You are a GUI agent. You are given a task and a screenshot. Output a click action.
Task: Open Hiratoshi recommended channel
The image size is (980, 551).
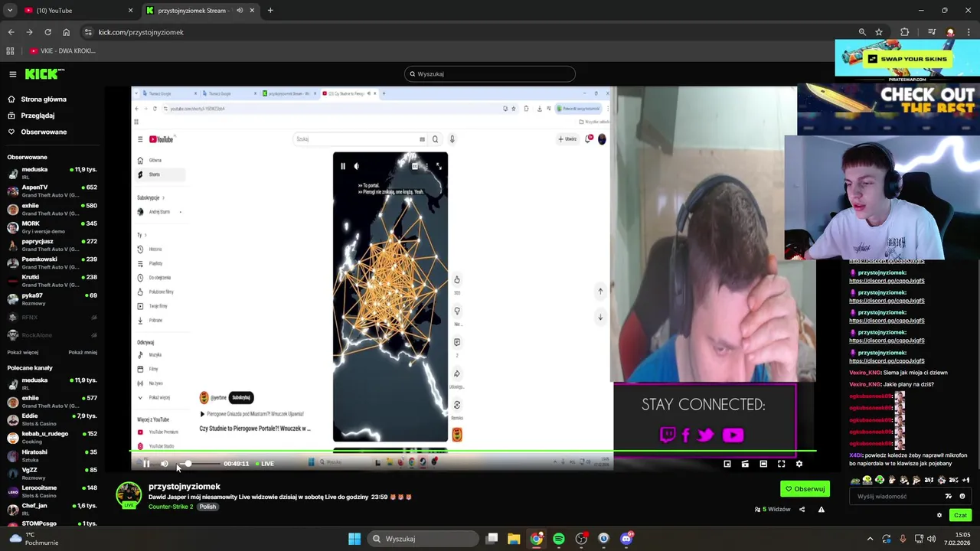click(x=52, y=455)
